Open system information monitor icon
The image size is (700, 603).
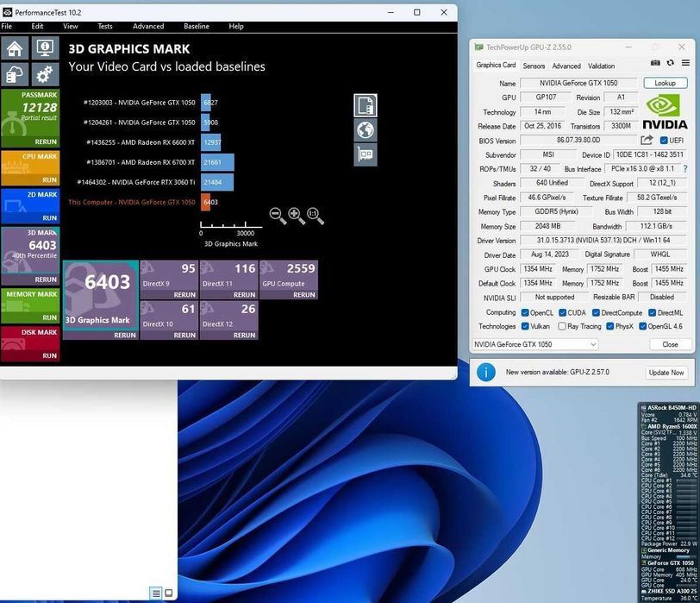point(45,48)
